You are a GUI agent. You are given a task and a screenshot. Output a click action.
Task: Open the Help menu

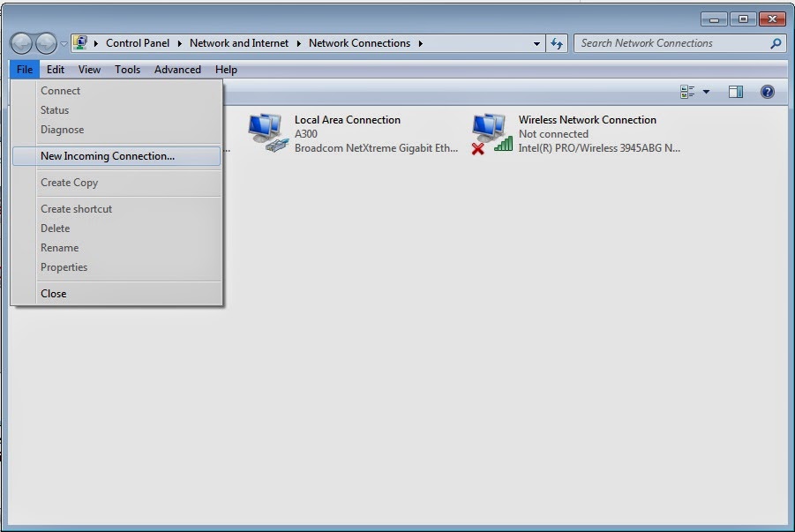[x=226, y=70]
